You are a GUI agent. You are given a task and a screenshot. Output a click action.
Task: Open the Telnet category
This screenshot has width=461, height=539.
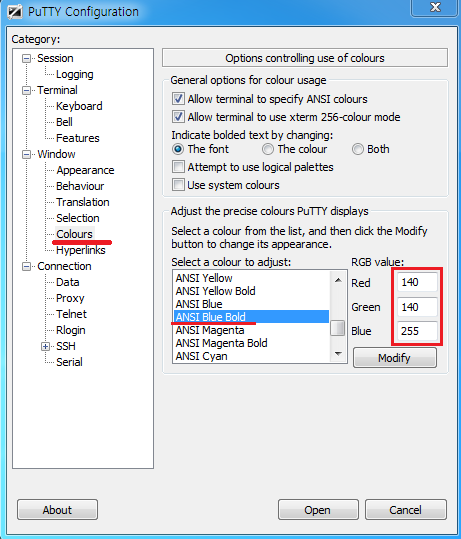pyautogui.click(x=72, y=314)
